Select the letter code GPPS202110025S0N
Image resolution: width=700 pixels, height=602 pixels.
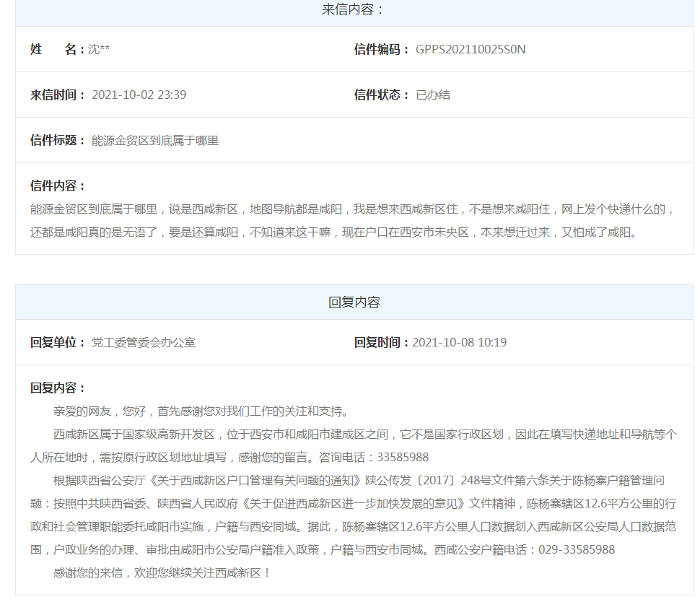471,49
